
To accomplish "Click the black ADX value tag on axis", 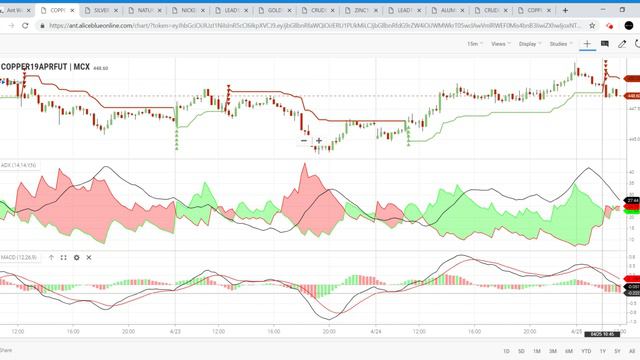I will point(632,200).
